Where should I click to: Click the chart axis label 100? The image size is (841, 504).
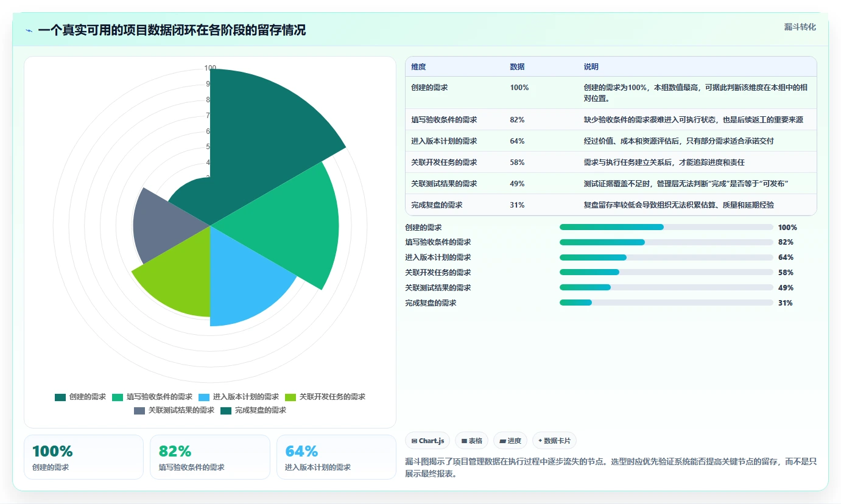210,68
